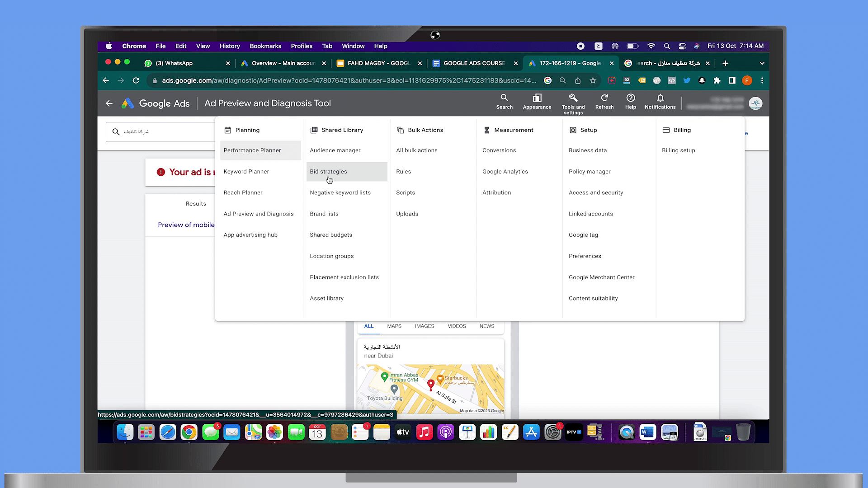
Task: Click the red error icon beside Your ad is
Action: [160, 172]
